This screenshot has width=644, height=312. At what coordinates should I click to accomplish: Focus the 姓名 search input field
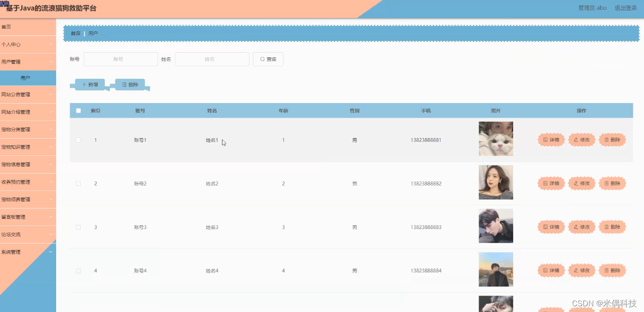tap(212, 59)
